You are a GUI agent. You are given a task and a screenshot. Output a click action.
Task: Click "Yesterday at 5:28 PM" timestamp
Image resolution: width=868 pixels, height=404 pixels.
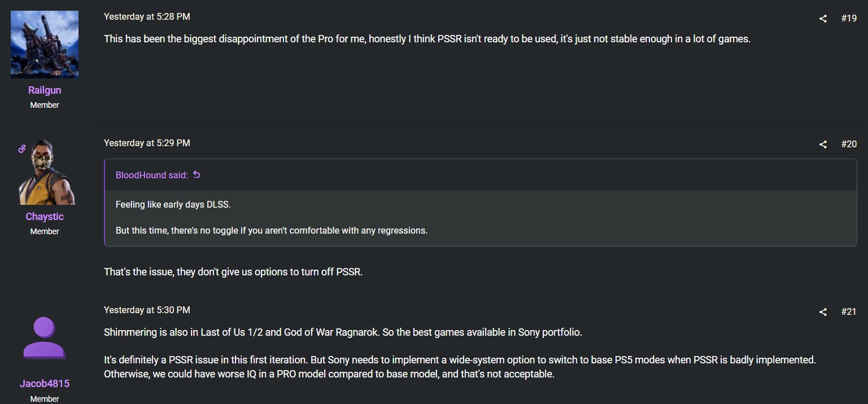pyautogui.click(x=147, y=17)
